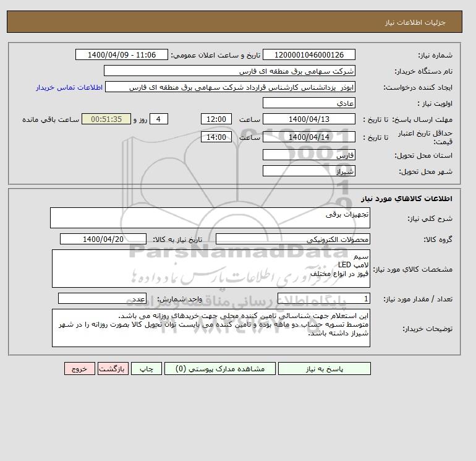
Task: Click the ساعت باقی مانده label
Action: click(51, 119)
